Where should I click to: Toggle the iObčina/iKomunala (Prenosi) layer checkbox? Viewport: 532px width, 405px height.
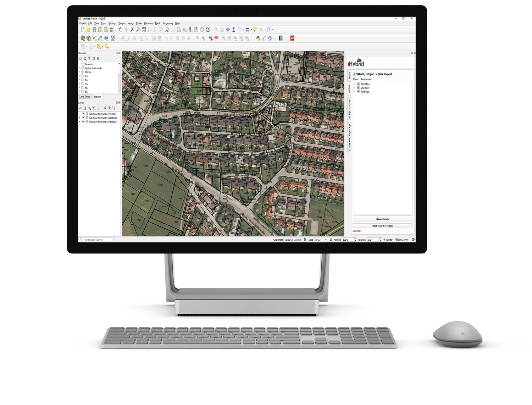pyautogui.click(x=83, y=114)
